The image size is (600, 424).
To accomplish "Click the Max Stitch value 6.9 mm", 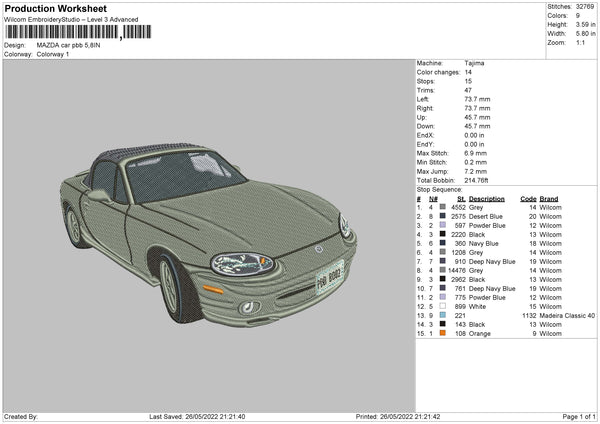I will [x=476, y=153].
